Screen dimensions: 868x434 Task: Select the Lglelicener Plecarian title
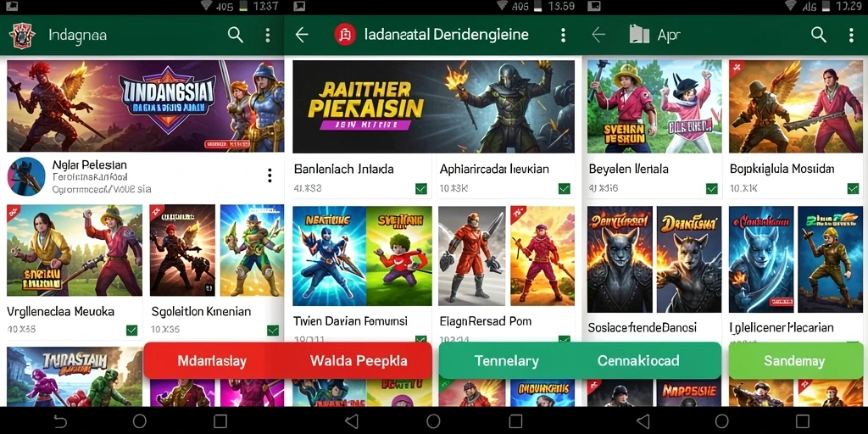782,328
